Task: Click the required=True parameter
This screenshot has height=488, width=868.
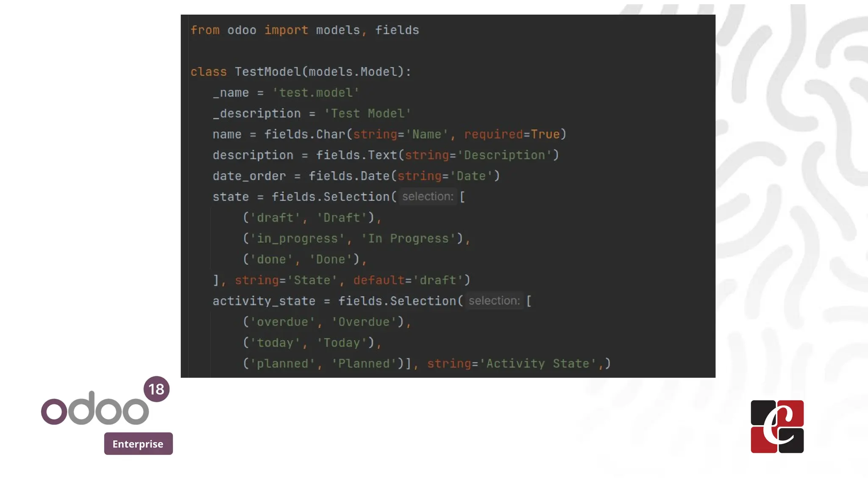Action: tap(512, 134)
